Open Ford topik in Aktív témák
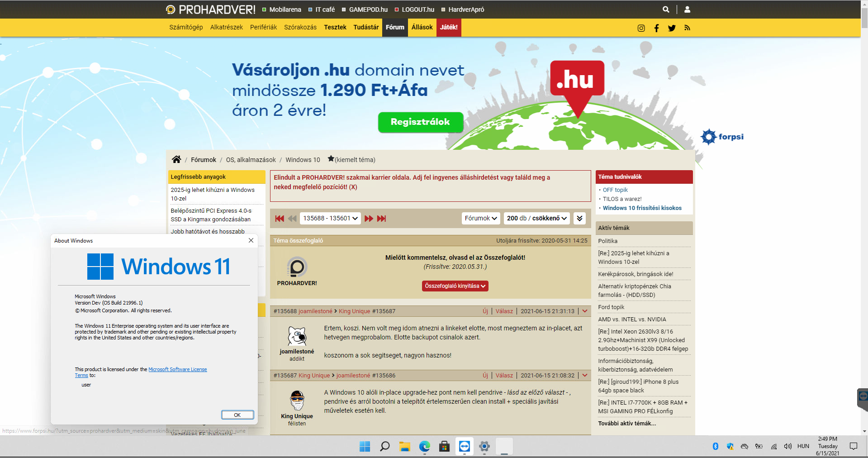868x458 pixels. tap(611, 307)
